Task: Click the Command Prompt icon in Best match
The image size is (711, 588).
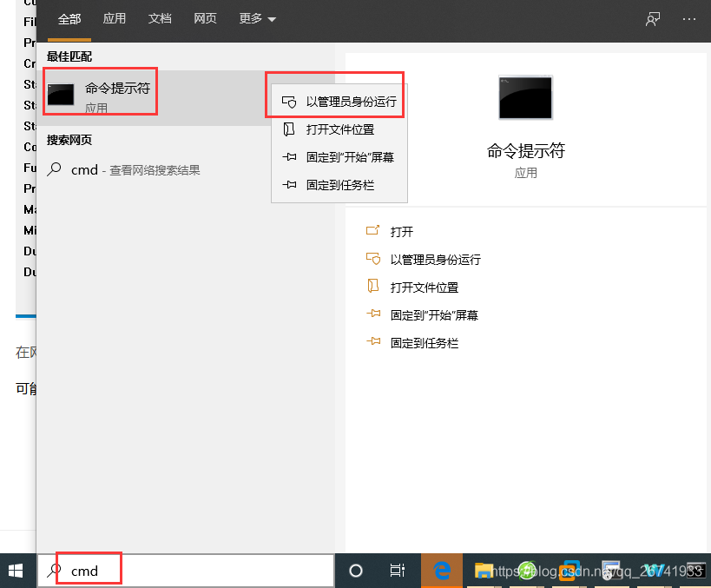Action: (x=61, y=95)
